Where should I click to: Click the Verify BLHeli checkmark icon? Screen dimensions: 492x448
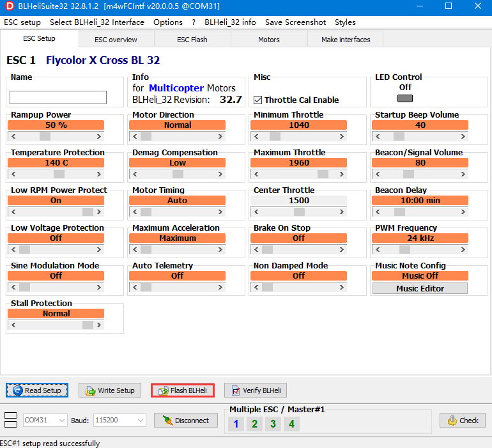[236, 390]
